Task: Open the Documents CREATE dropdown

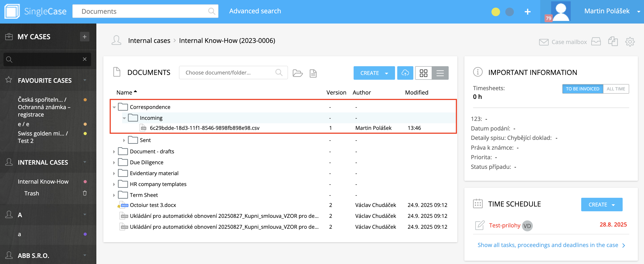Action: (374, 73)
